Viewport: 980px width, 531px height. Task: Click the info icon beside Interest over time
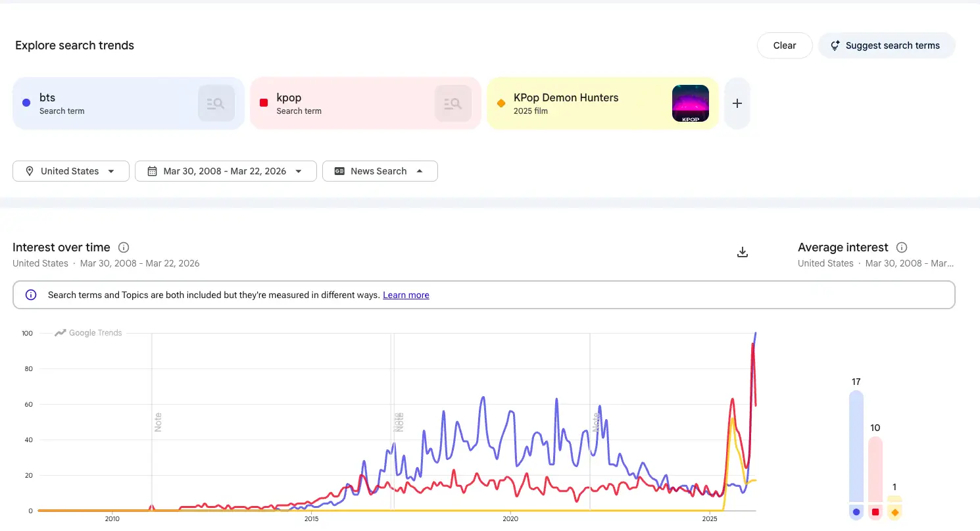(123, 247)
